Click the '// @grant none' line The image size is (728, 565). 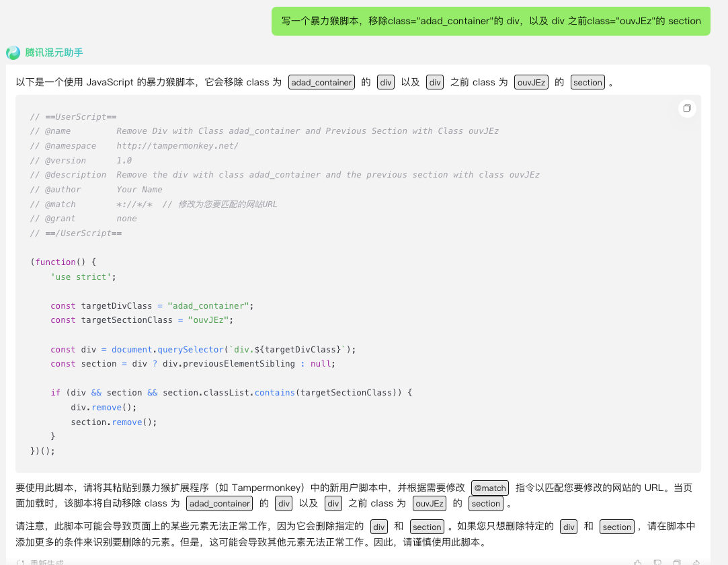[83, 219]
